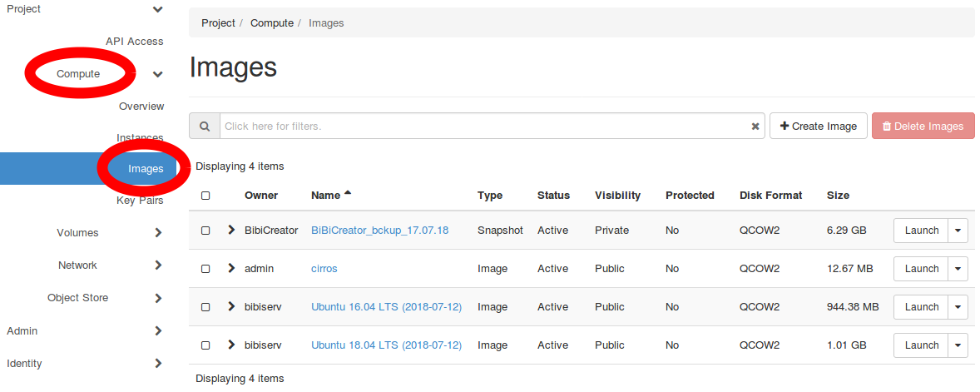Expand the Admin panel in sidebar
The image size is (980, 392).
click(x=158, y=331)
